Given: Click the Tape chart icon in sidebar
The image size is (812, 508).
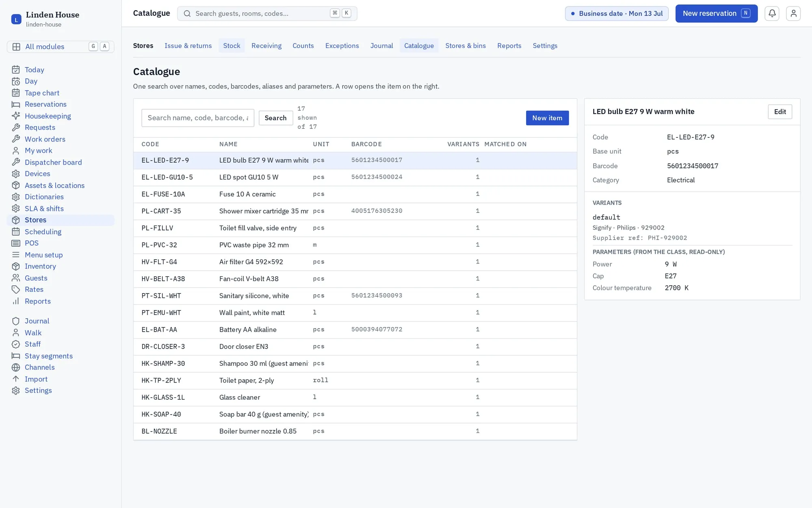Looking at the screenshot, I should 16,93.
